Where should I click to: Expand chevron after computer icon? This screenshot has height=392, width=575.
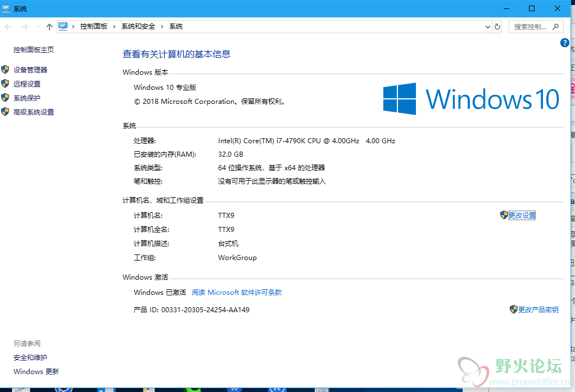click(x=73, y=26)
